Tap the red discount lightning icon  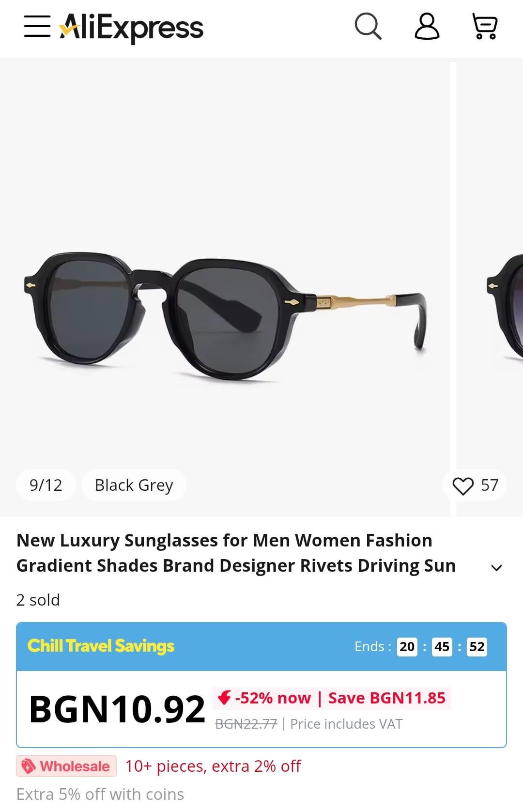[x=224, y=698]
